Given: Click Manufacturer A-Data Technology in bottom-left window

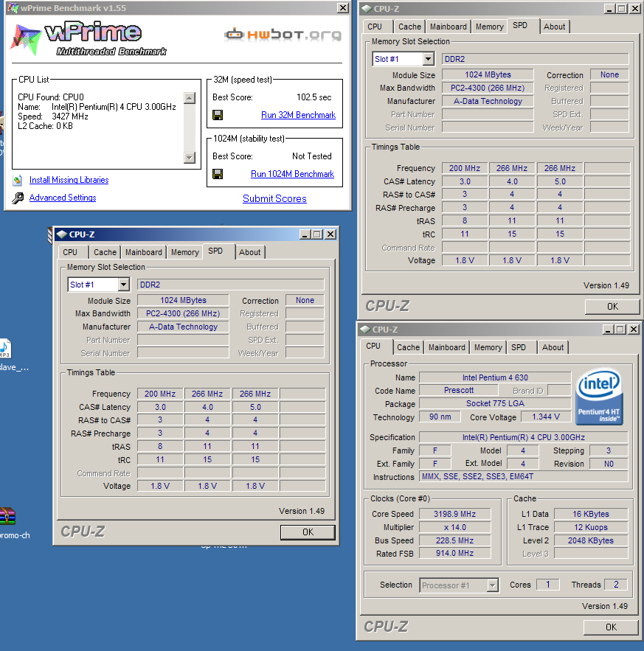Looking at the screenshot, I should pos(183,327).
